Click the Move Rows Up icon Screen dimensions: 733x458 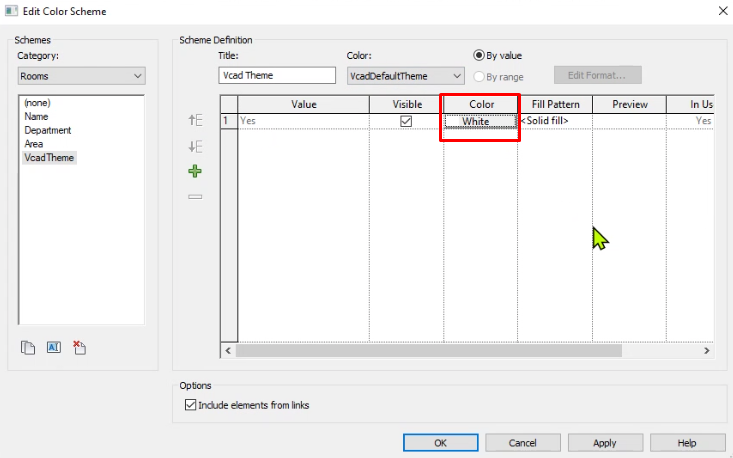tap(195, 121)
